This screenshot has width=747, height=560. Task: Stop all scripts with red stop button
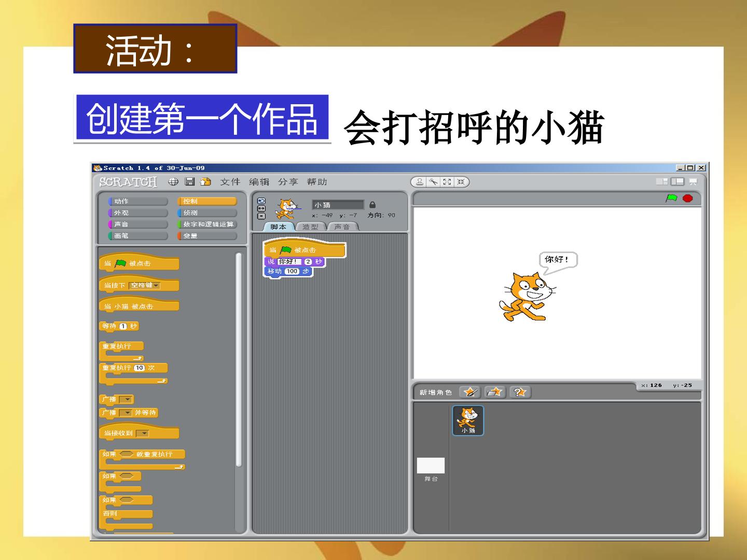688,198
